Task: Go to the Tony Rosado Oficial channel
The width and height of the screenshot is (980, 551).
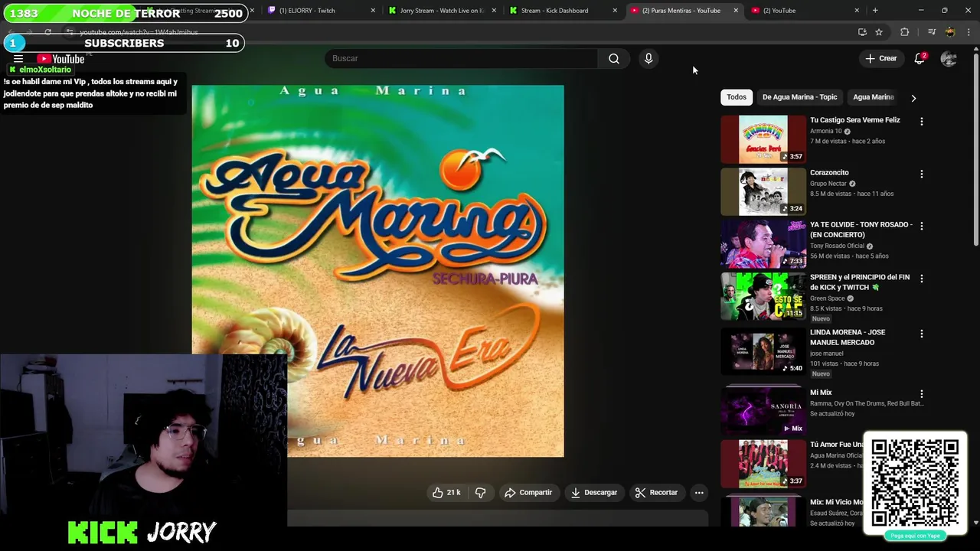Action: tap(837, 246)
